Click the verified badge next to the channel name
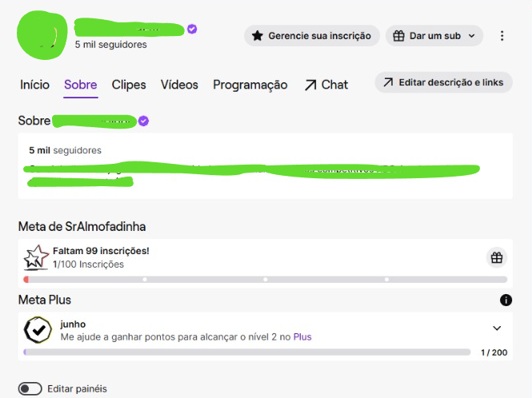 click(192, 29)
